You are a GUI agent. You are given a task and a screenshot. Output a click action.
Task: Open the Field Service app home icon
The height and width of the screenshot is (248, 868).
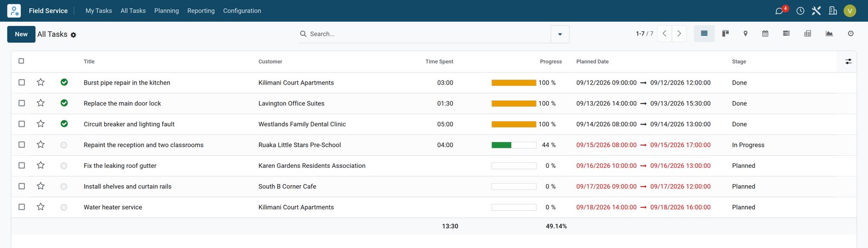point(14,11)
